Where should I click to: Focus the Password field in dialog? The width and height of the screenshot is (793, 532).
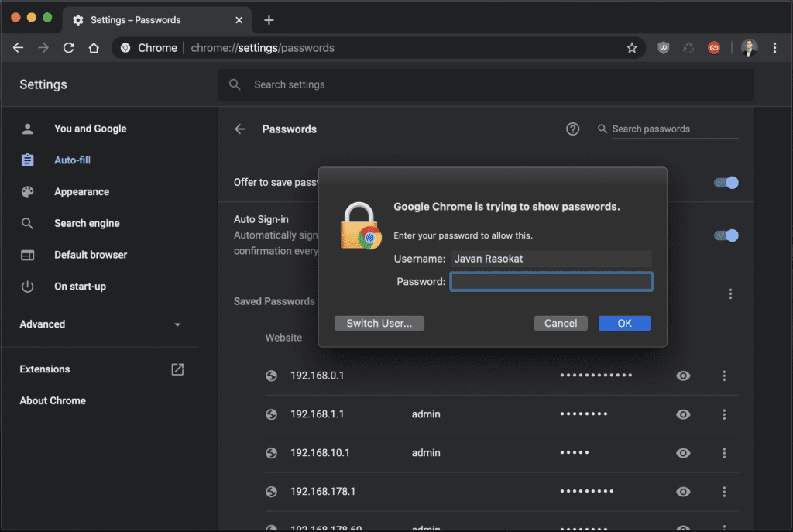551,282
